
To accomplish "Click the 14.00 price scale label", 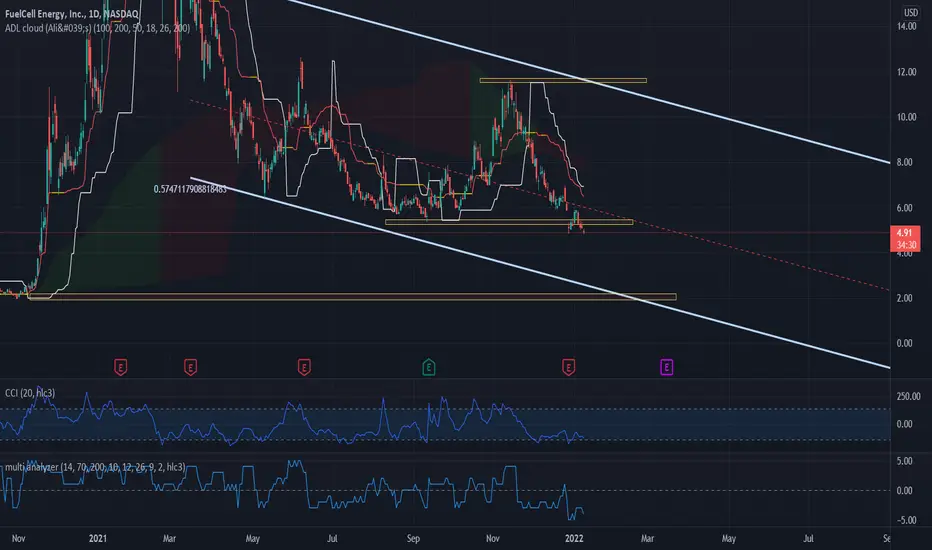I will pos(906,26).
